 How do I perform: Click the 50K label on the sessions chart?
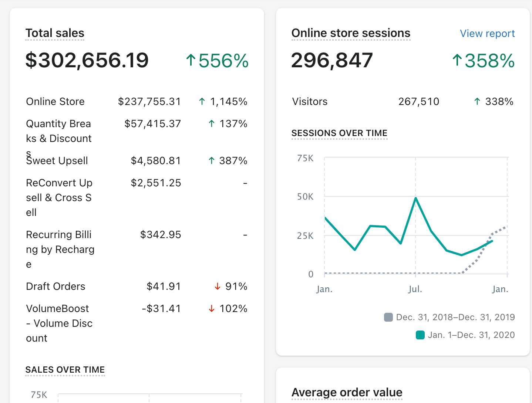[x=305, y=197]
